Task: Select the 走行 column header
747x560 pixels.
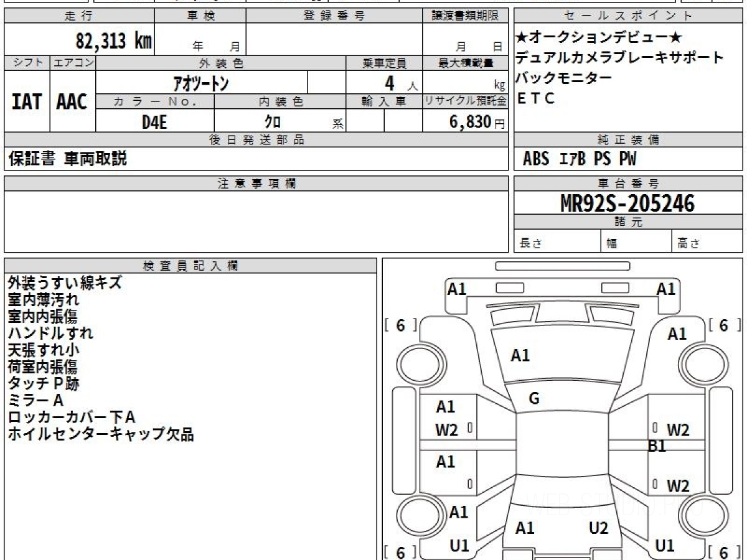Action: pyautogui.click(x=78, y=16)
